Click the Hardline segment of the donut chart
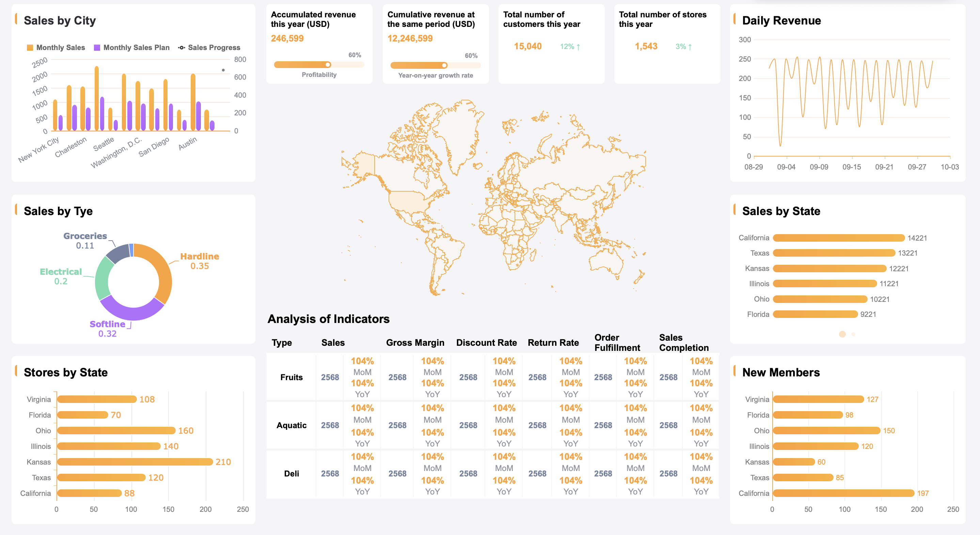Screen dimensions: 980x535 [x=163, y=271]
